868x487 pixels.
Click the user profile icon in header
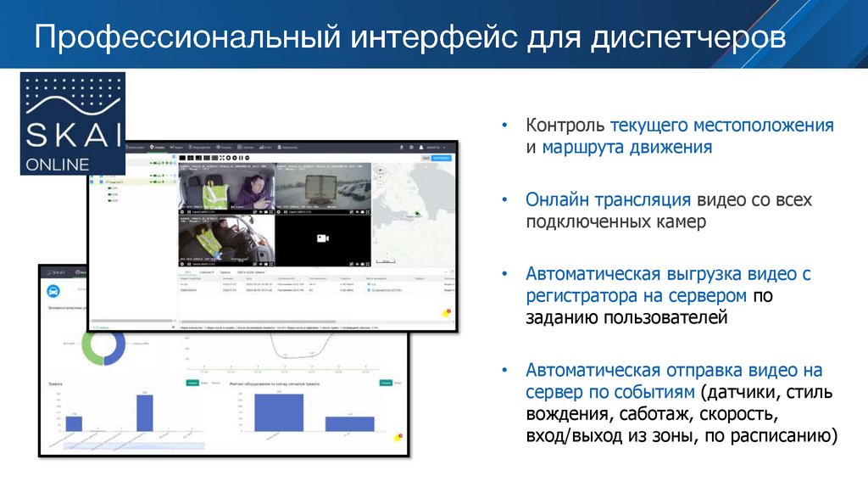[x=420, y=148]
